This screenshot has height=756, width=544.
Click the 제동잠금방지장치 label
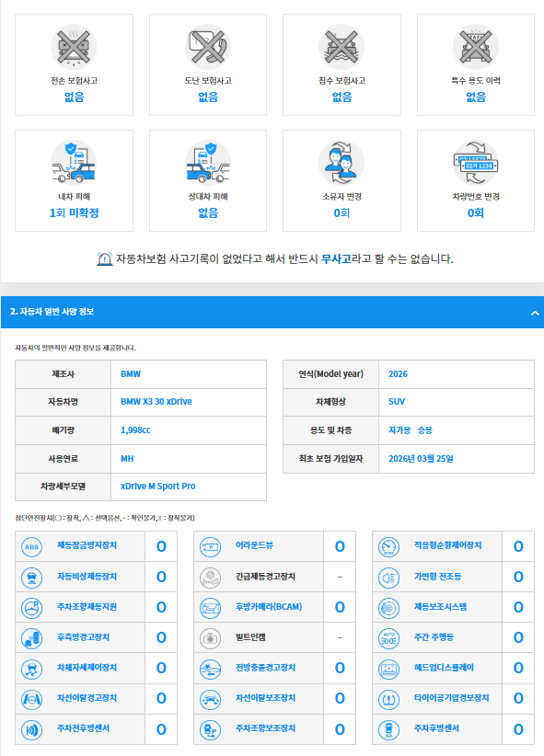[87, 545]
